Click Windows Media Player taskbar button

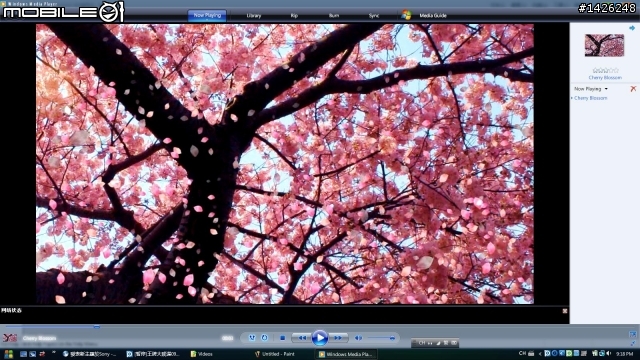347,354
